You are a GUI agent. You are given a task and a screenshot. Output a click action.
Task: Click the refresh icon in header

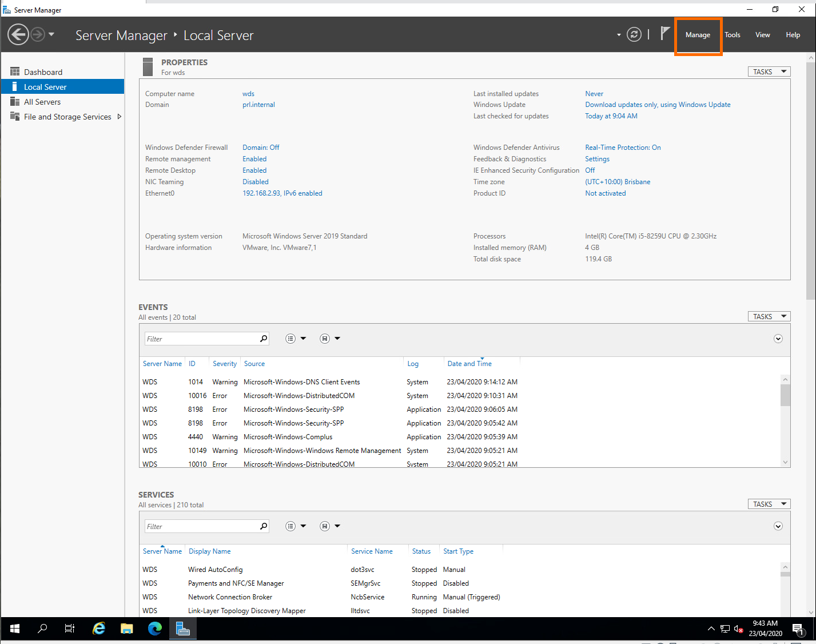(x=634, y=34)
